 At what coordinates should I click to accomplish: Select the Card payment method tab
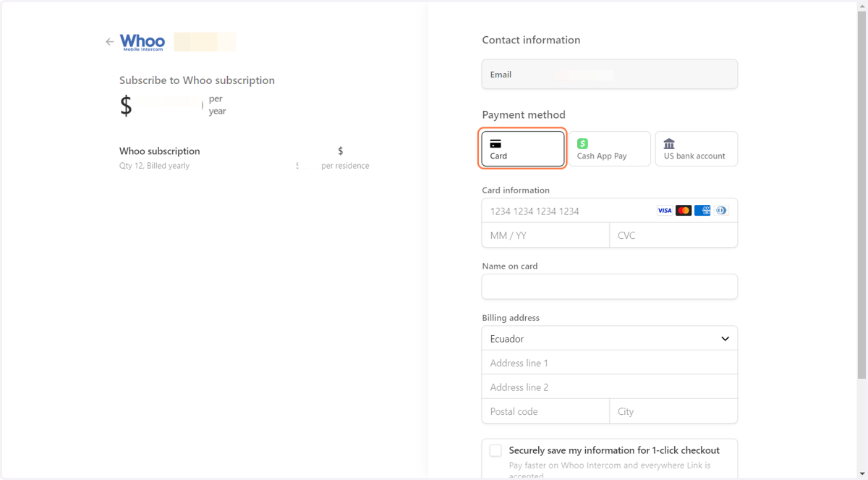click(523, 148)
